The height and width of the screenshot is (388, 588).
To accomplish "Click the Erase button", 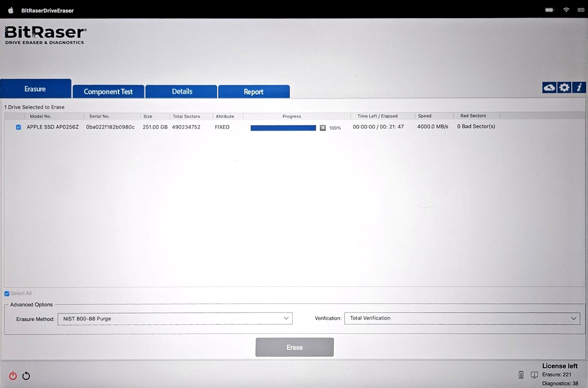I will 295,347.
